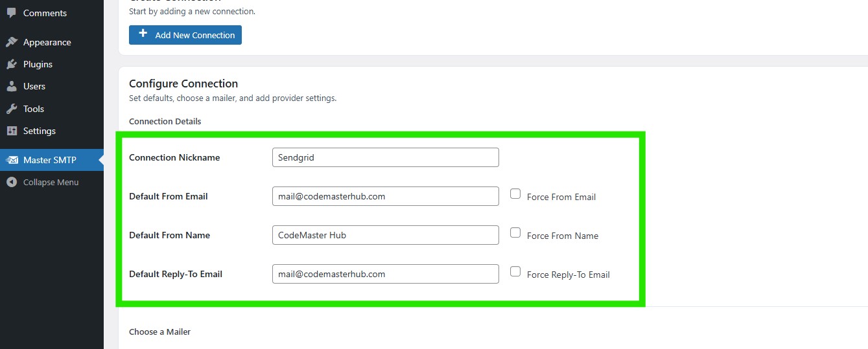Click the Settings sliders icon

12,131
